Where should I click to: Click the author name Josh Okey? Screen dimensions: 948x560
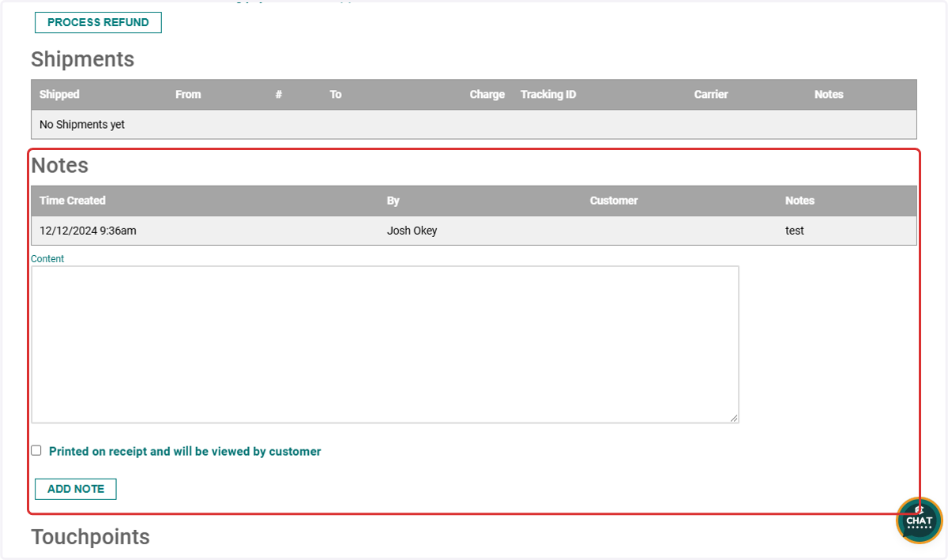point(412,231)
